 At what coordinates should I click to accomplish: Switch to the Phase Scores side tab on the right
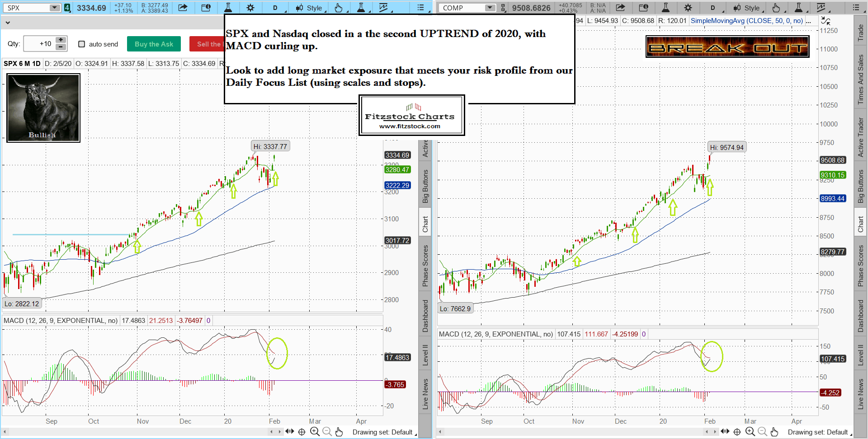click(x=861, y=266)
